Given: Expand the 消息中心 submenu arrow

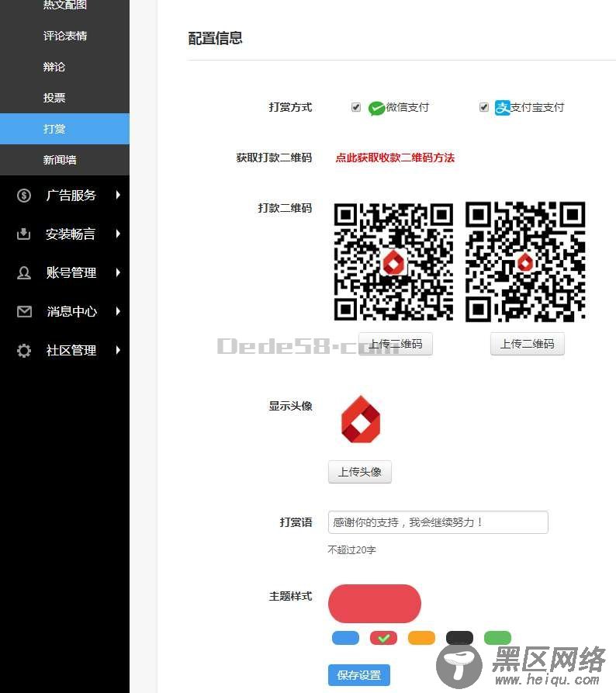Looking at the screenshot, I should coord(118,312).
